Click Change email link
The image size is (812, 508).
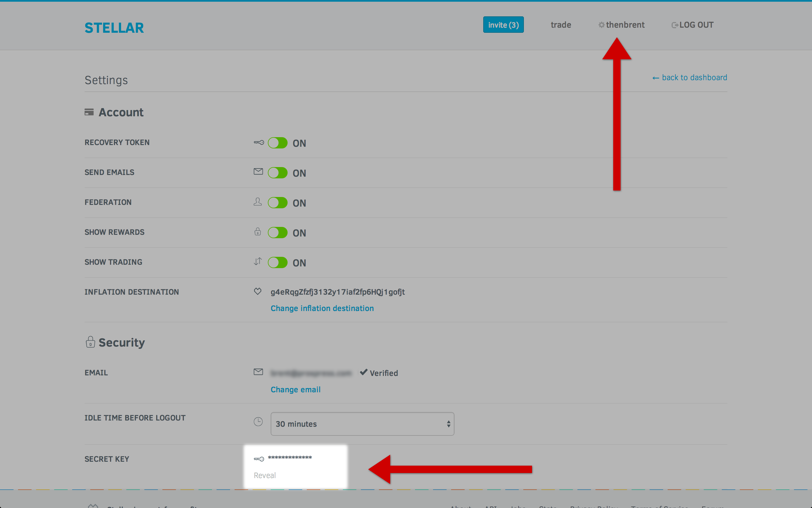(295, 390)
